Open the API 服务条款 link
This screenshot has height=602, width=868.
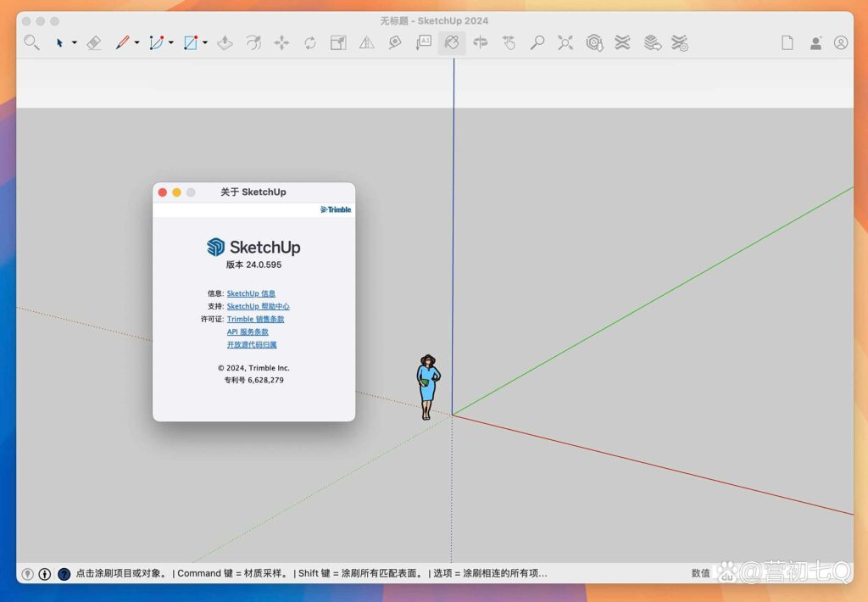pos(248,332)
